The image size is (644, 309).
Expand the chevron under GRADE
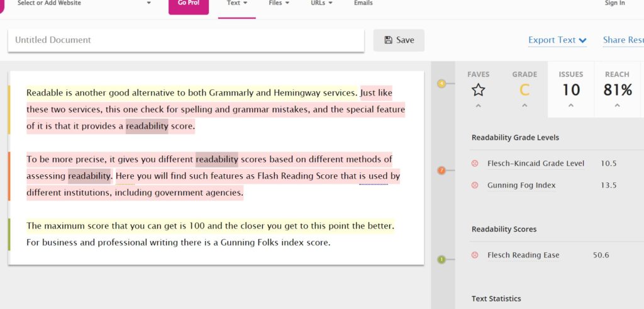coord(525,106)
